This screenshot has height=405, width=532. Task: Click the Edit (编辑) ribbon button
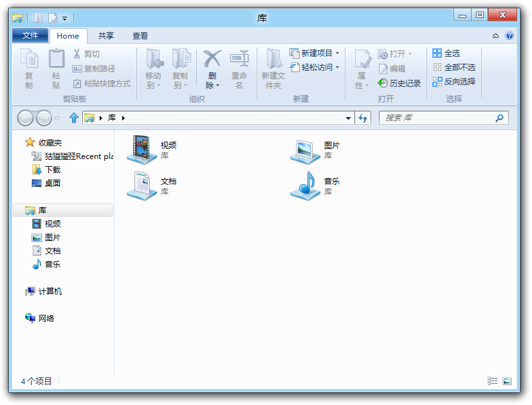392,69
